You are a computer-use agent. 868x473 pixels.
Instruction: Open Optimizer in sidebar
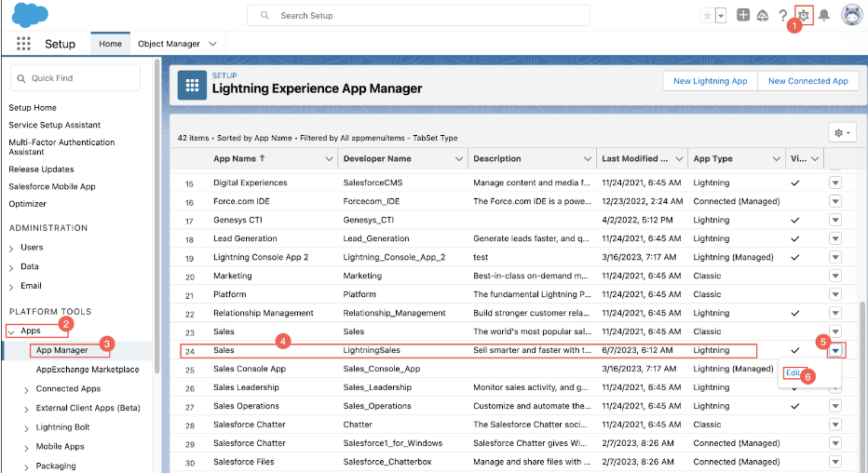pos(28,204)
